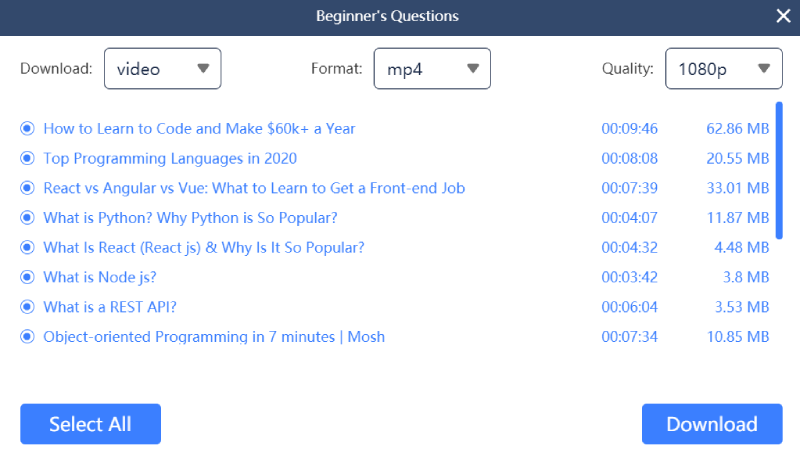This screenshot has height=471, width=800.
Task: Open the Quality dropdown showing 1080p
Action: [723, 68]
